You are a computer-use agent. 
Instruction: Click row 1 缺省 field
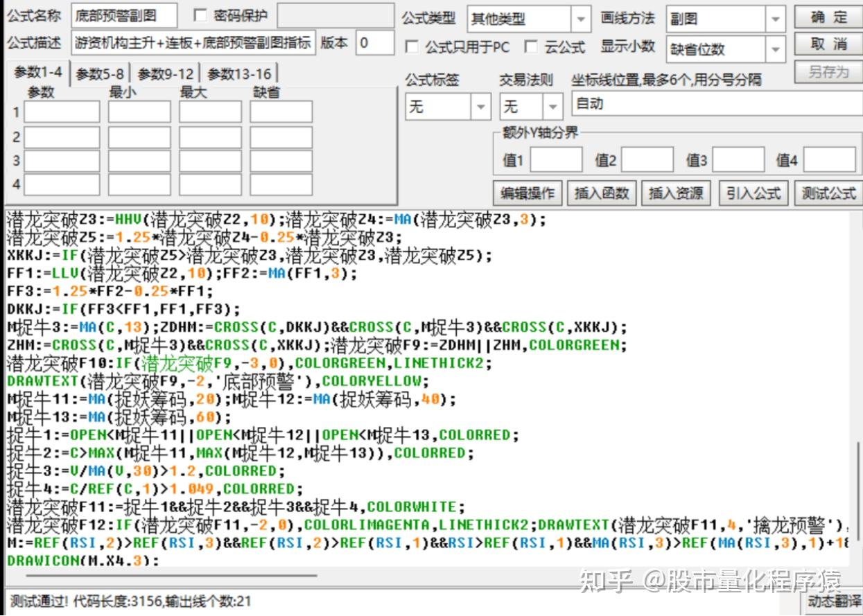pos(281,112)
